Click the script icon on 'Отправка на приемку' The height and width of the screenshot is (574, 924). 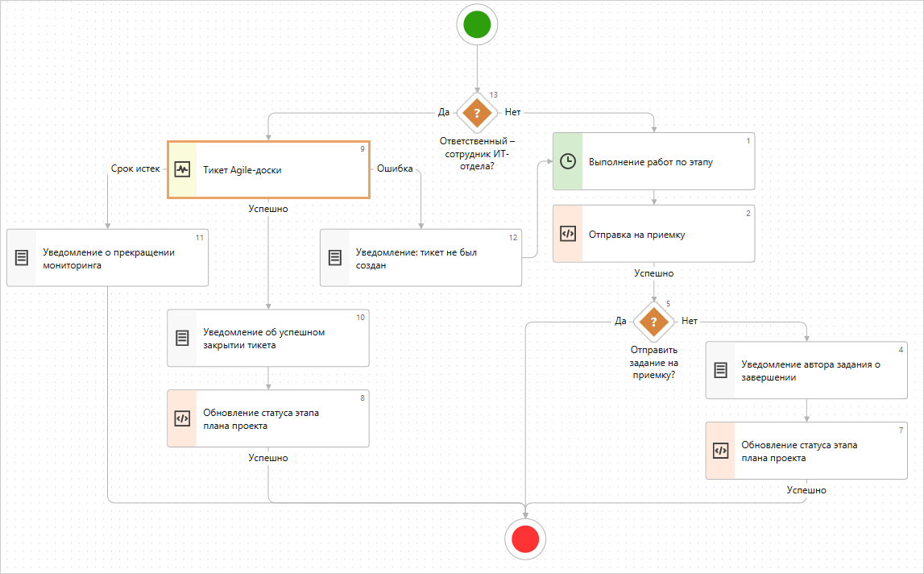pyautogui.click(x=567, y=234)
